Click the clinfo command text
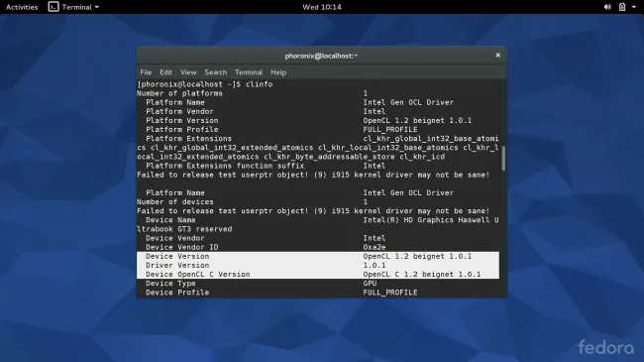Image resolution: width=644 pixels, height=362 pixels. coord(260,84)
